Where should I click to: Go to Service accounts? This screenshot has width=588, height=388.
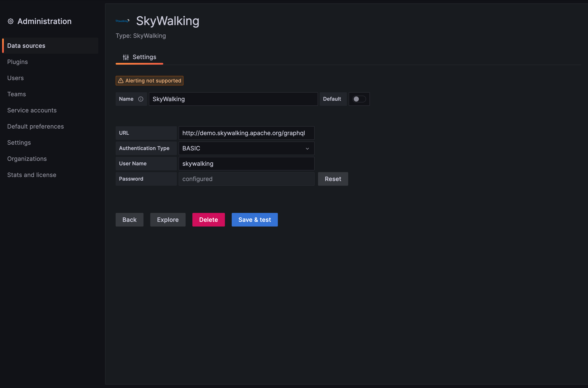click(32, 110)
